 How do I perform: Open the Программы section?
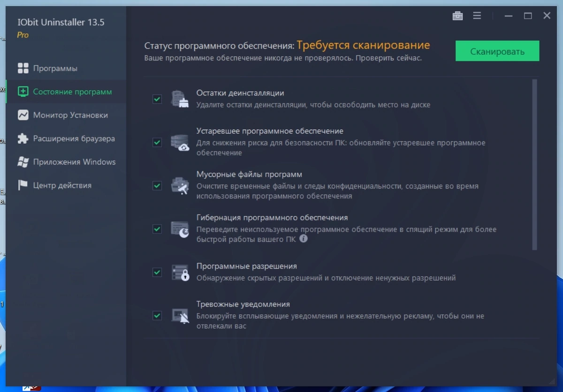coord(66,68)
